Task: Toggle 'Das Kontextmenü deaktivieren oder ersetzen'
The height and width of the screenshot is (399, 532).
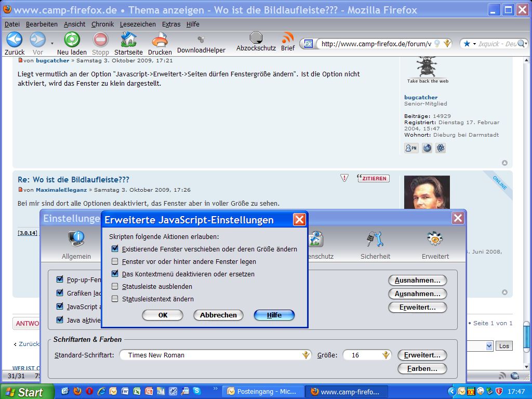Action: click(x=115, y=273)
